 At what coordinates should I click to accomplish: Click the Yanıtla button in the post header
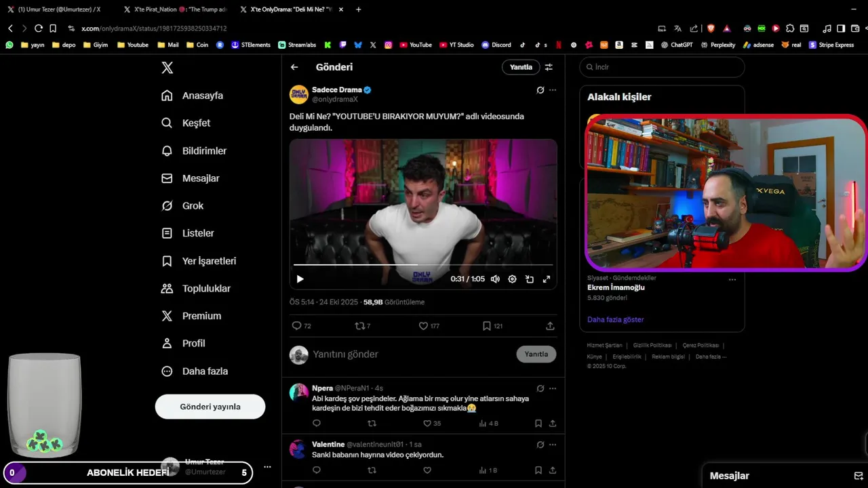pyautogui.click(x=521, y=67)
